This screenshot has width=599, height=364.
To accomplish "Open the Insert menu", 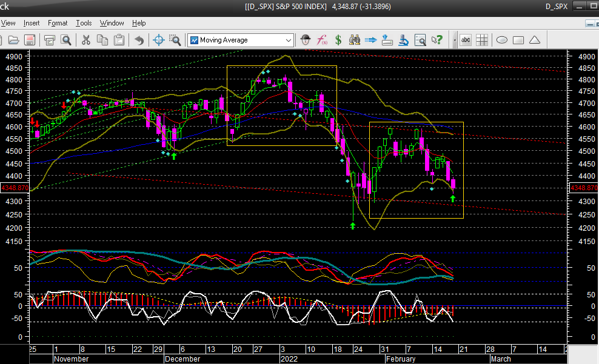I will point(32,23).
